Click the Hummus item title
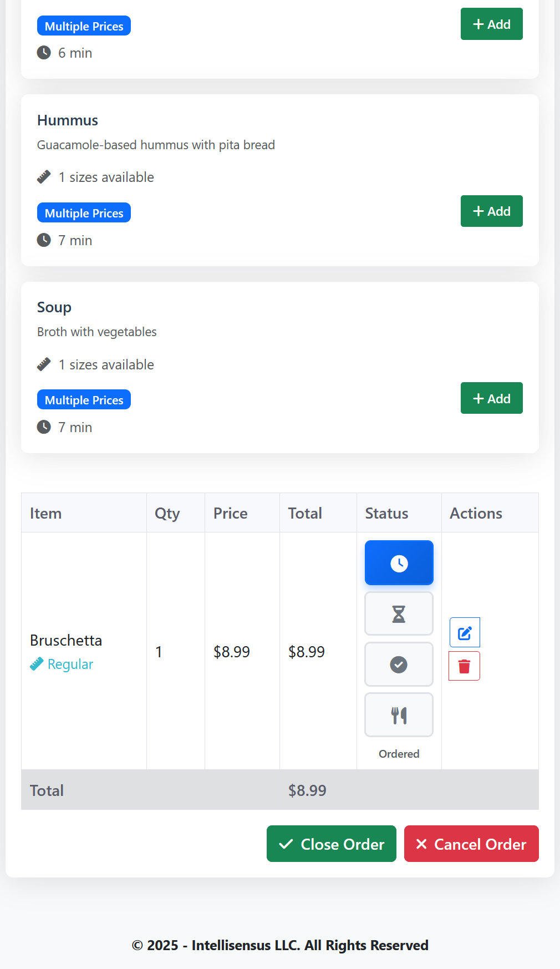560x969 pixels. coord(68,120)
